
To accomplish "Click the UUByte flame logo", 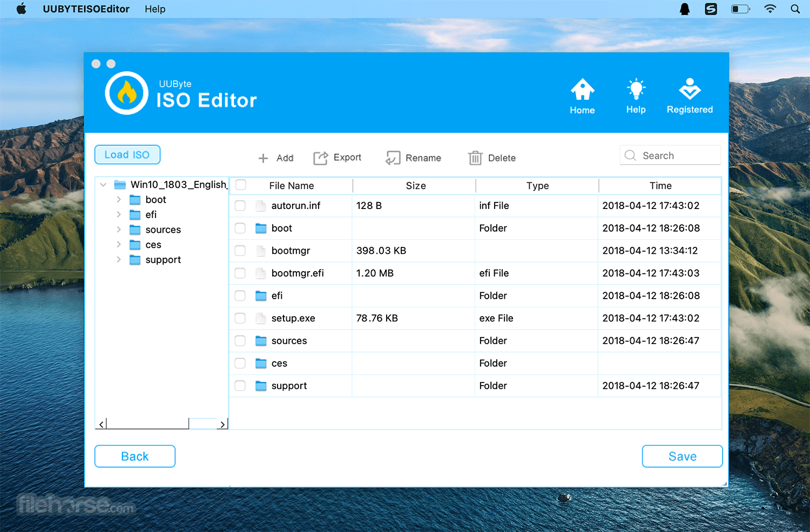I will [x=127, y=93].
